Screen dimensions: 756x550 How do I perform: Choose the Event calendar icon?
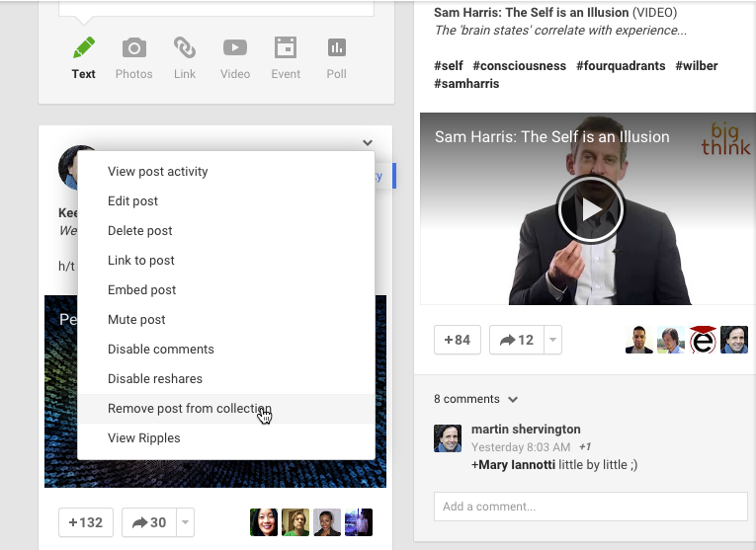click(x=286, y=47)
